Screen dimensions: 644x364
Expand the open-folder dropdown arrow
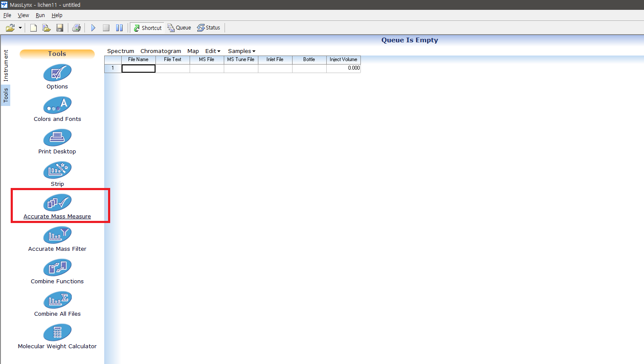click(20, 28)
